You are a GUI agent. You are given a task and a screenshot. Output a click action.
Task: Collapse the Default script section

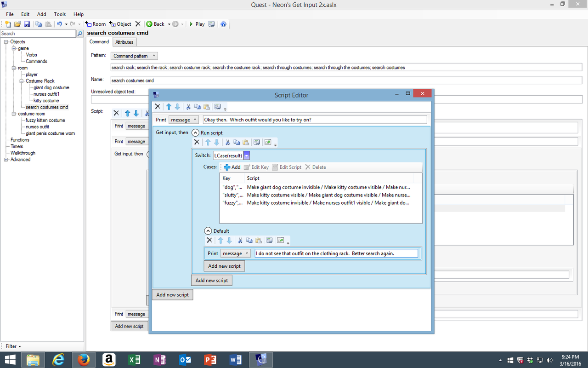[208, 231]
